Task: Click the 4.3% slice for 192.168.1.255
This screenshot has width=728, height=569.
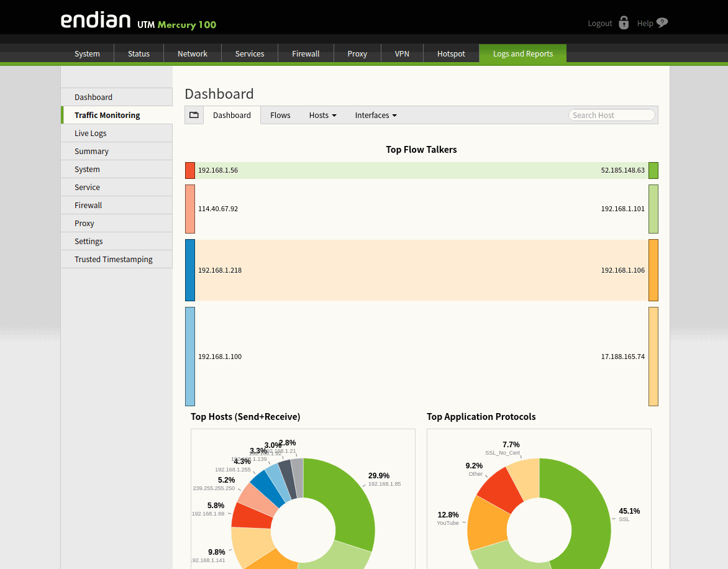Action: tap(270, 488)
